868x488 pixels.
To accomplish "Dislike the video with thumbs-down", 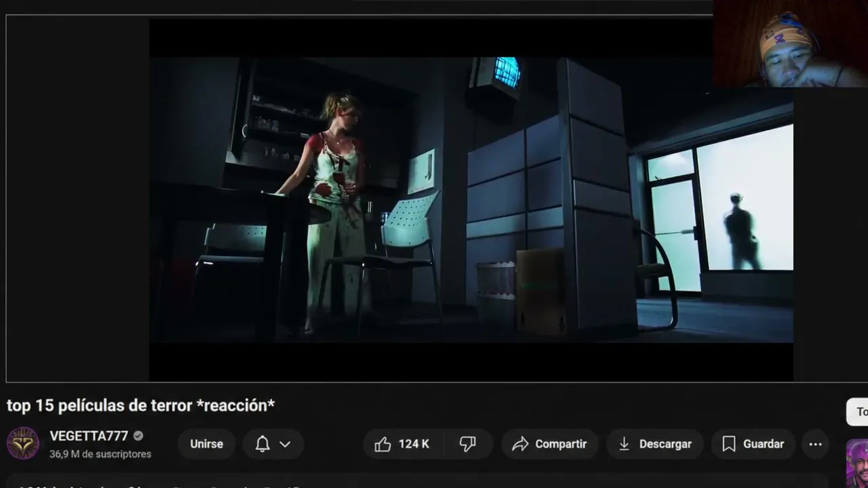I will click(x=467, y=444).
